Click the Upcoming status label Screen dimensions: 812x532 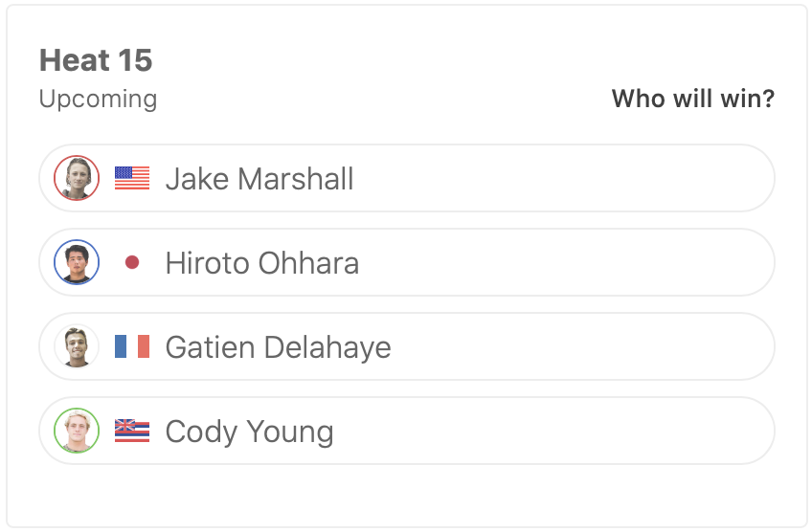[98, 99]
